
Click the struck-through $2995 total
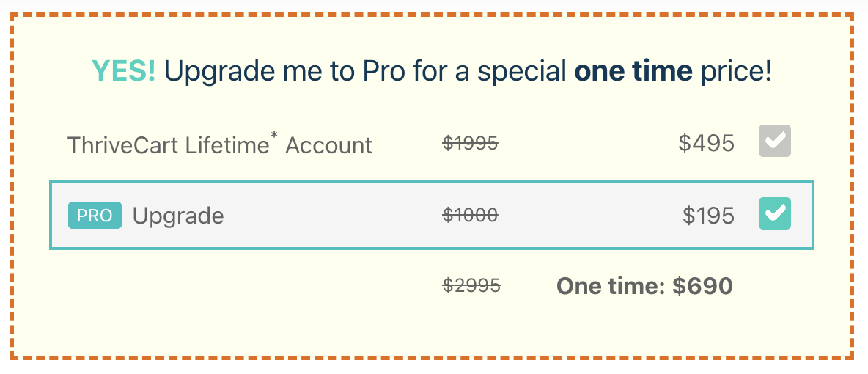tap(471, 286)
